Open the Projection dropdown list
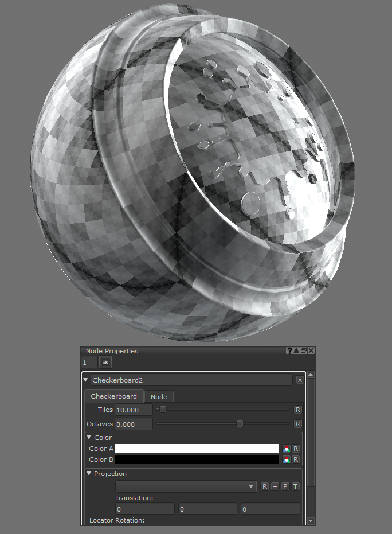Image resolution: width=392 pixels, height=534 pixels. tap(186, 486)
